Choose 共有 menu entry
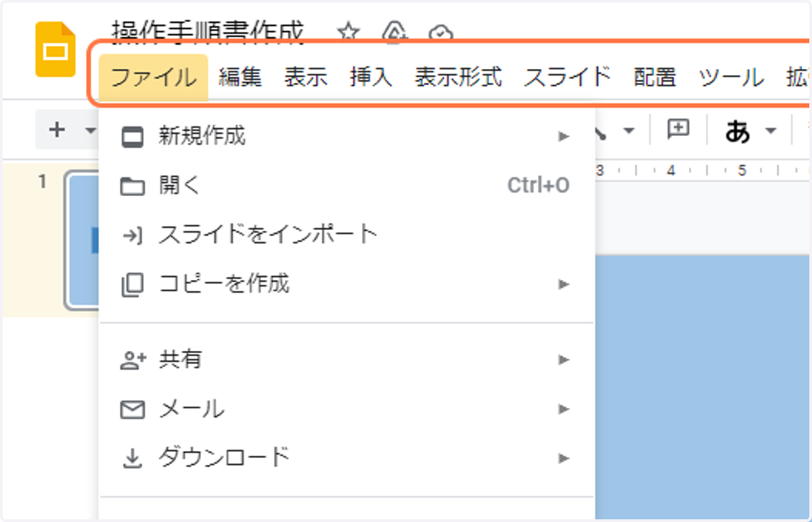Viewport: 812px width, 522px height. coord(346,360)
